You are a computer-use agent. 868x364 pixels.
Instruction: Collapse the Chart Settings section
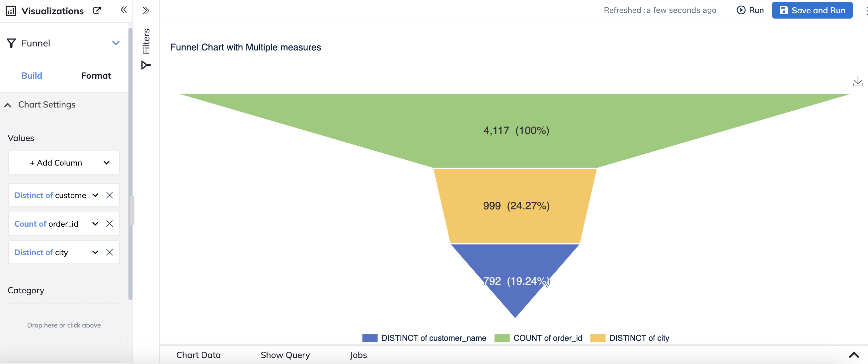(8, 105)
